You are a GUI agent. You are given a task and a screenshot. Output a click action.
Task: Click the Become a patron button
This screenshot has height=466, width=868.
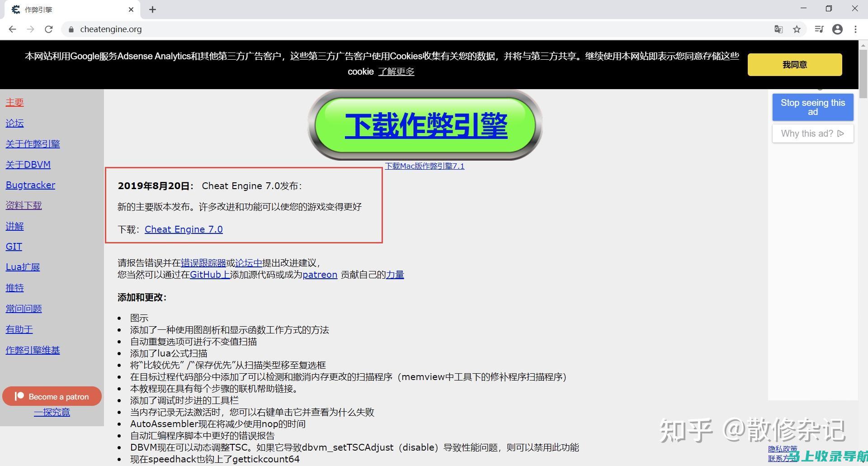tap(52, 396)
